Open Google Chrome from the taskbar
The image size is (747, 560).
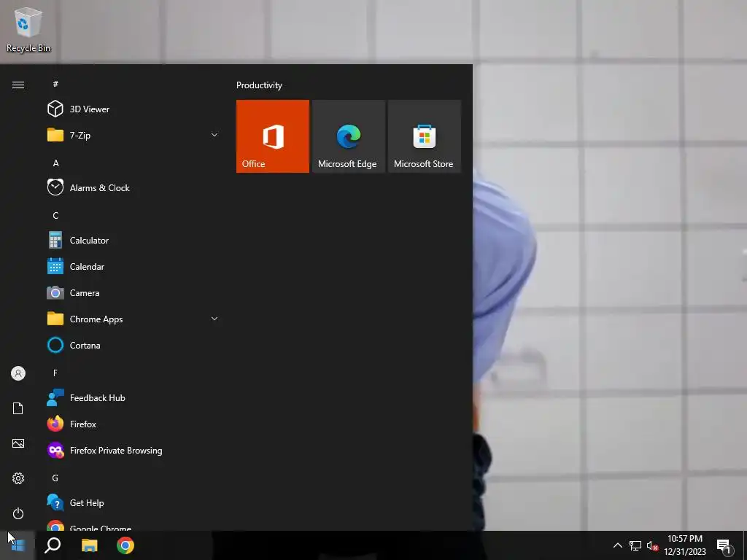pyautogui.click(x=125, y=545)
